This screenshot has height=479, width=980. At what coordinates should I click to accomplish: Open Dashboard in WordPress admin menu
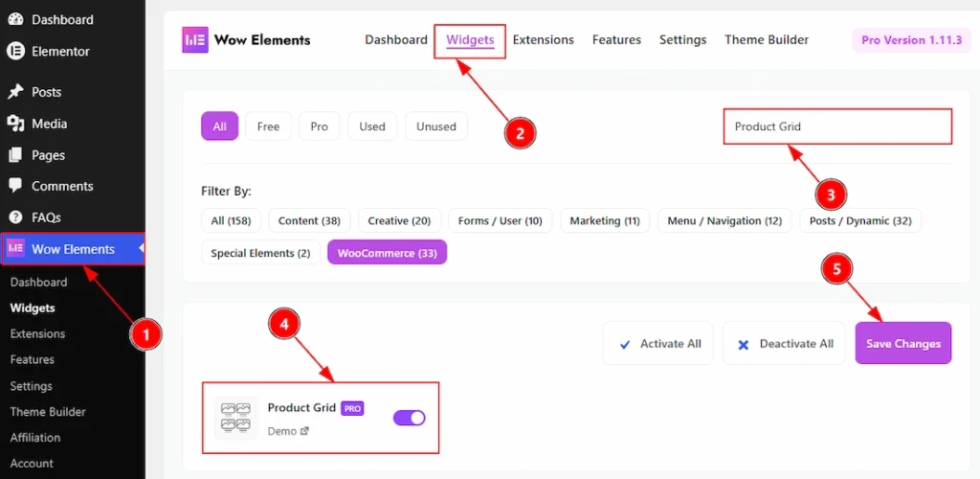point(62,19)
